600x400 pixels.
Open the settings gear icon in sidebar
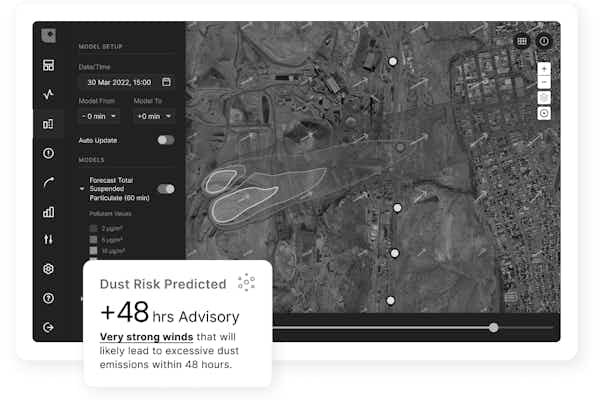coord(48,269)
